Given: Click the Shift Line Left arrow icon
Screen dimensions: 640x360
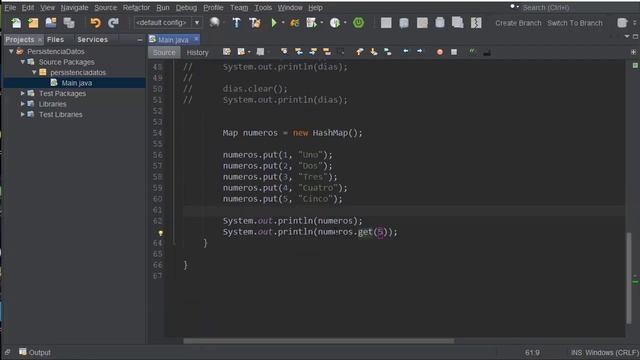Looking at the screenshot, I should pyautogui.click(x=405, y=51).
